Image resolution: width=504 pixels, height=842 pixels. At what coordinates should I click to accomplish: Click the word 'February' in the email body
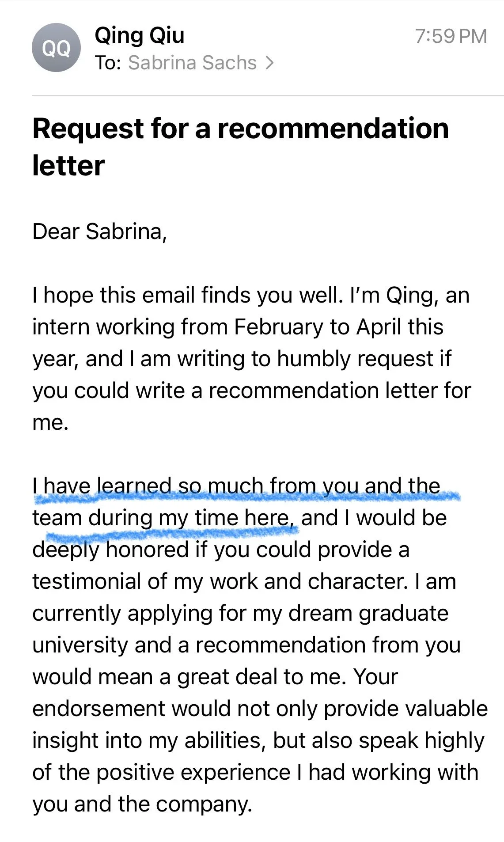[279, 327]
